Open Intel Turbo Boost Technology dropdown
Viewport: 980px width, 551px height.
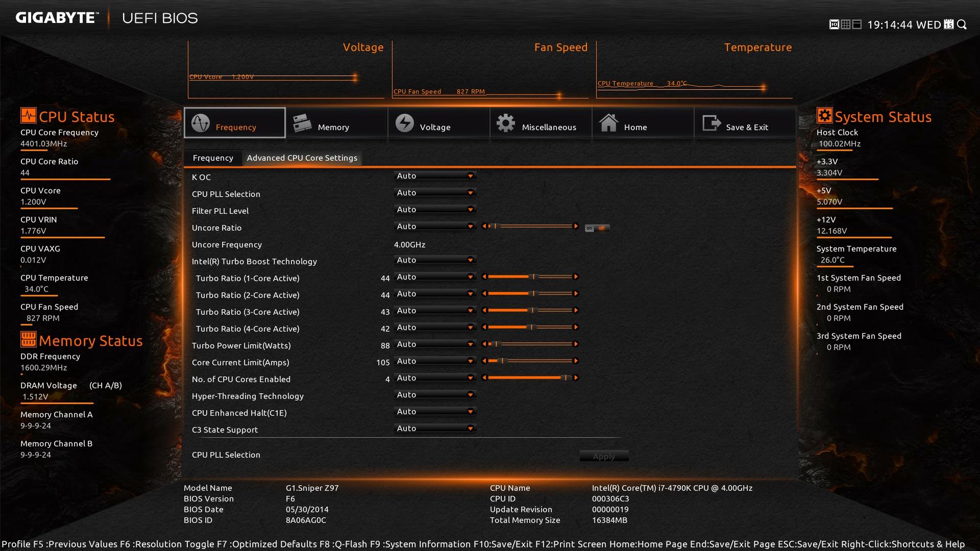[x=435, y=260]
